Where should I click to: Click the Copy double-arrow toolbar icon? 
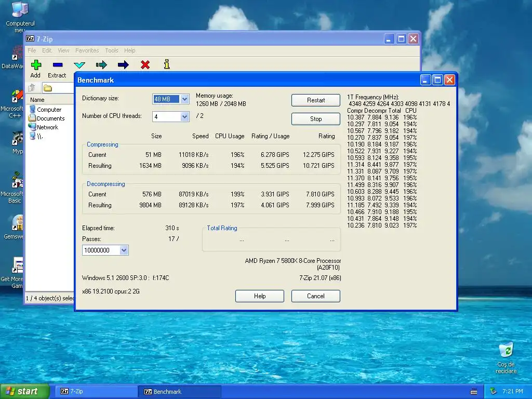[101, 64]
